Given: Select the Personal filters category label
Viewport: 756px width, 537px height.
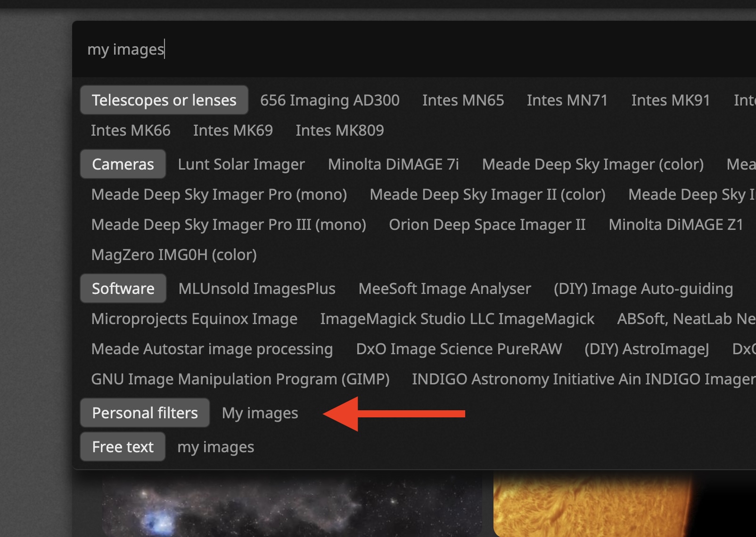Looking at the screenshot, I should tap(145, 413).
